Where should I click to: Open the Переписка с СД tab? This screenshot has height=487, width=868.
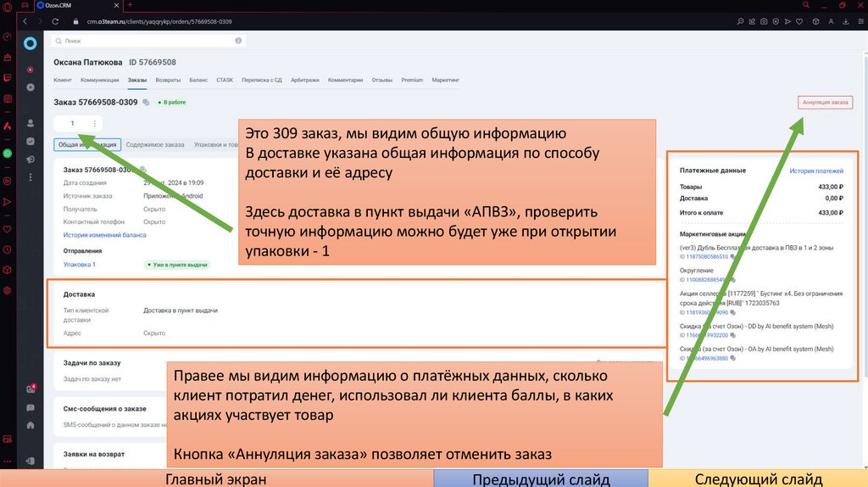pos(262,80)
